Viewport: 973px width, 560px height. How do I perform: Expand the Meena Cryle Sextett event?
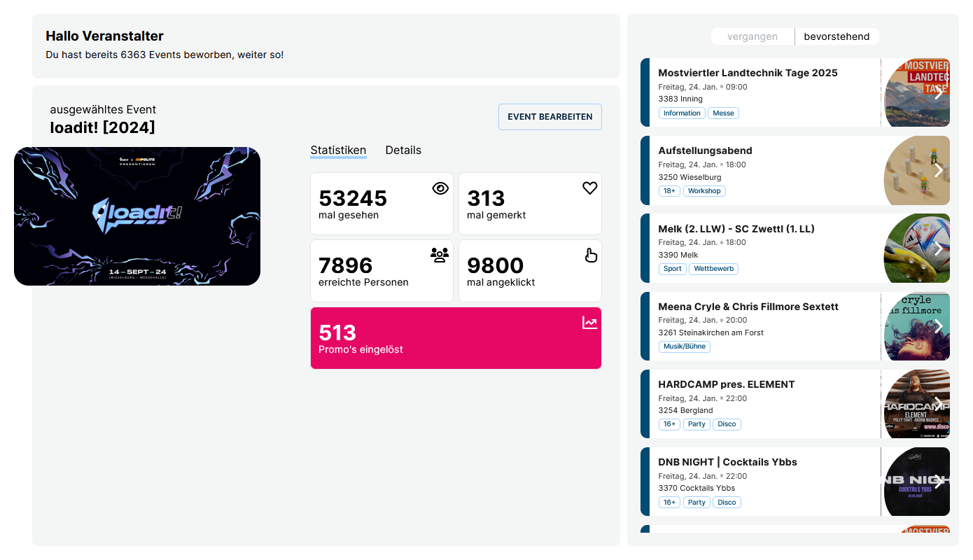(x=939, y=325)
